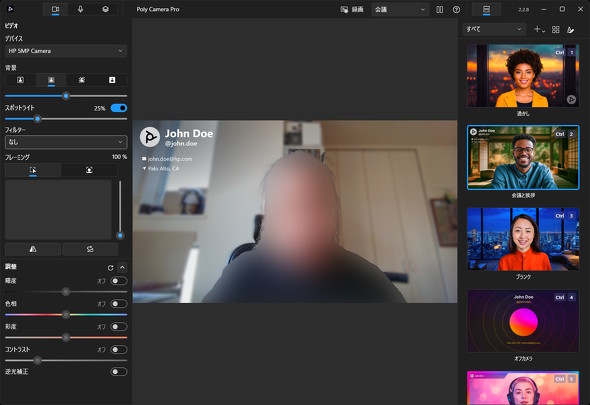
Task: Click the version 2.2.8 label
Action: (523, 9)
